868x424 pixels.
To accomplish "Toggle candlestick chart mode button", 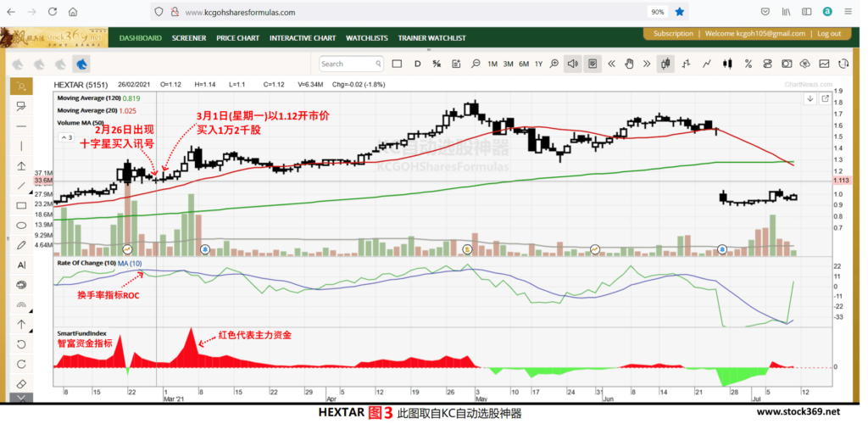I will coord(665,64).
